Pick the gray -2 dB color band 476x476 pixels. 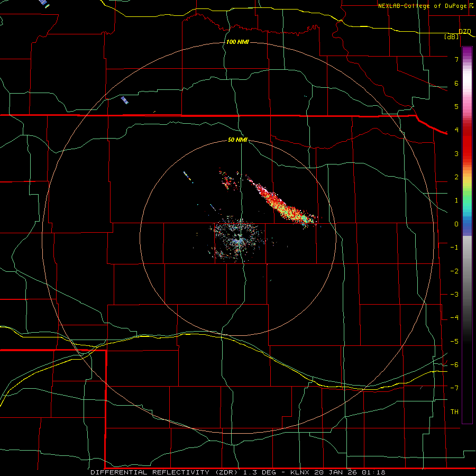click(467, 271)
